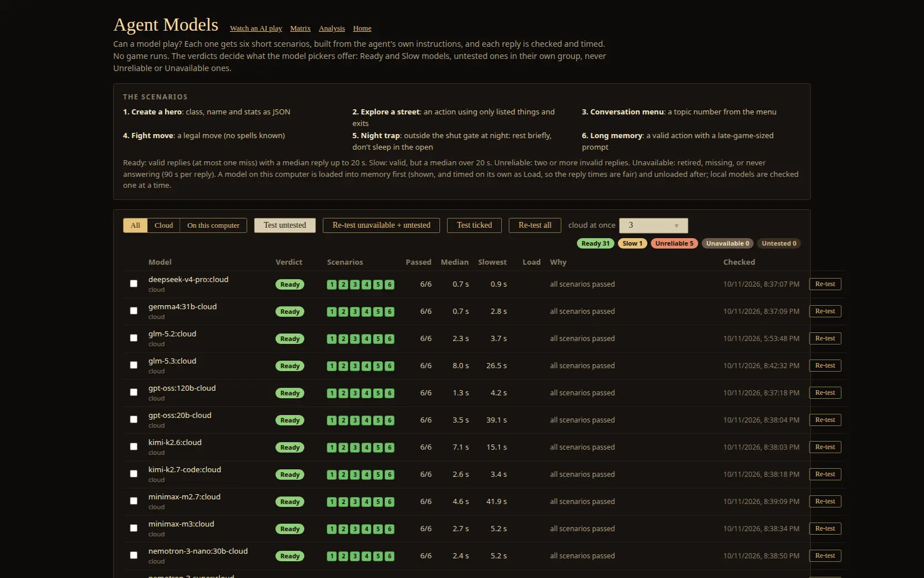This screenshot has width=924, height=578.
Task: Click scenario 1 badge in kimi-k2.6:cloud row
Action: (331, 447)
